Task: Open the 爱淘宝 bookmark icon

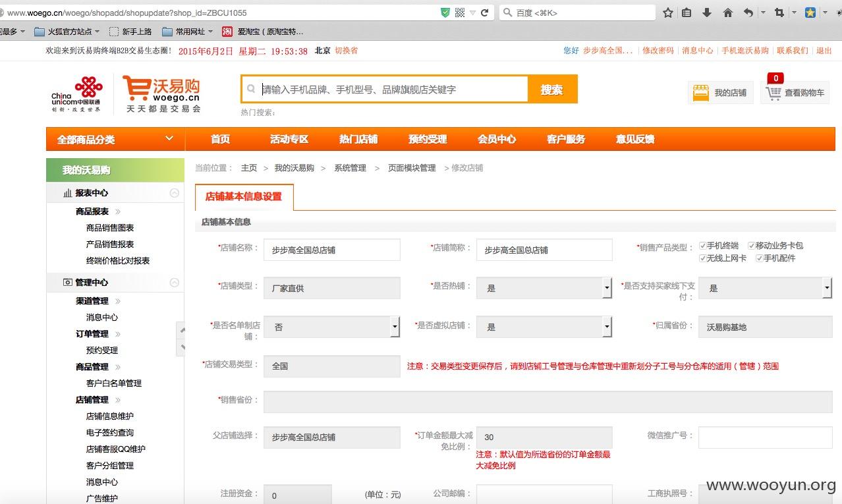Action: pyautogui.click(x=227, y=31)
